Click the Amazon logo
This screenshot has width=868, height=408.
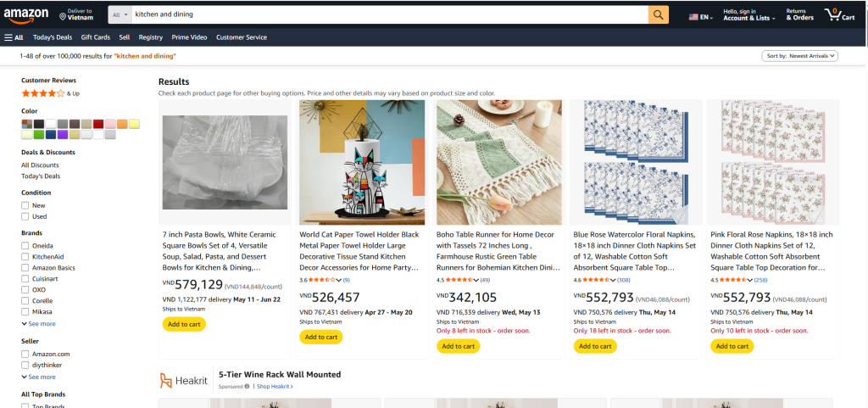[x=26, y=15]
